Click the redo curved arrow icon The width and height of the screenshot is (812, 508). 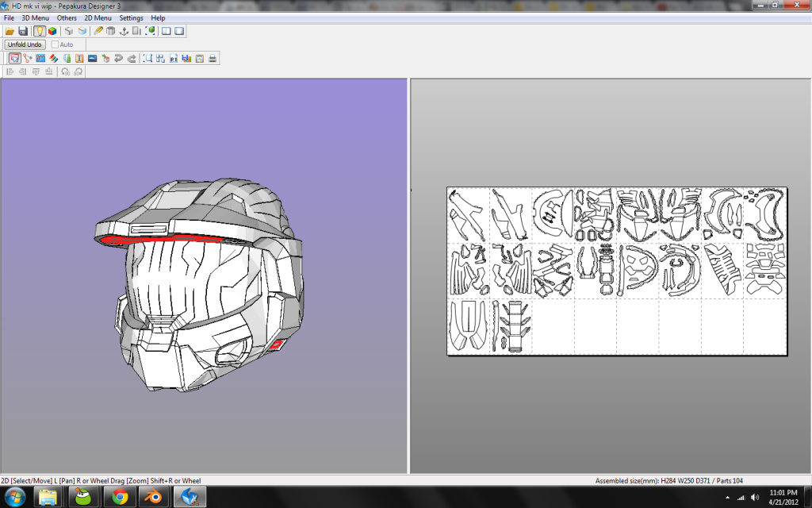click(132, 59)
